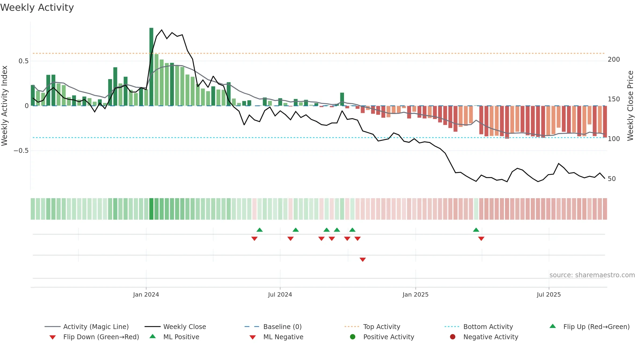Toggle ML Negative legend entry
This screenshot has width=644, height=362.
click(276, 337)
